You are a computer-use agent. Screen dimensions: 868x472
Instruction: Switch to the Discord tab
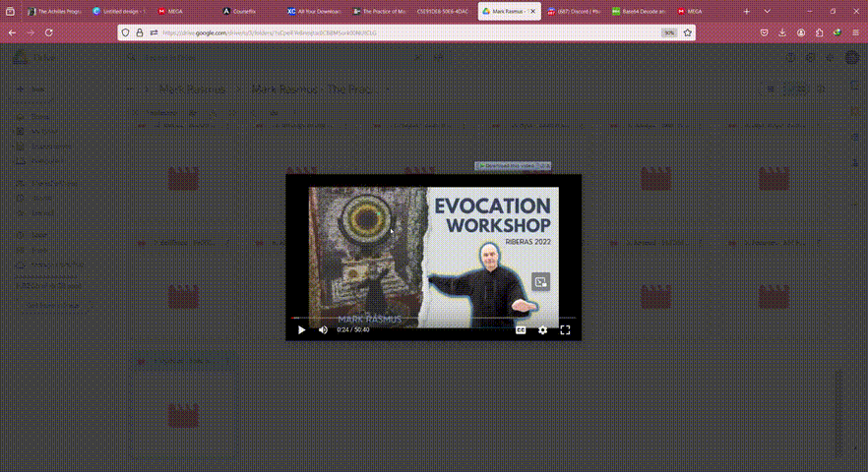pyautogui.click(x=574, y=11)
